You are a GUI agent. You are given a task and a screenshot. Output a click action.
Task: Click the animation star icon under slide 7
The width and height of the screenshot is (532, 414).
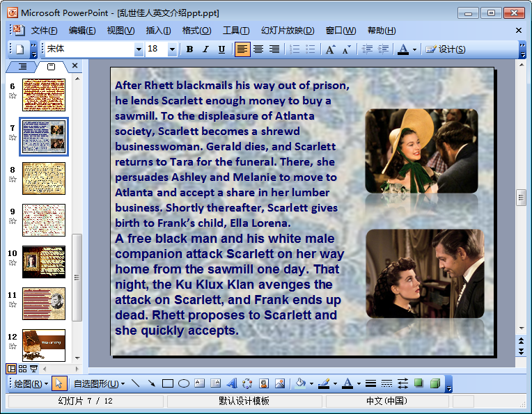pyautogui.click(x=13, y=137)
